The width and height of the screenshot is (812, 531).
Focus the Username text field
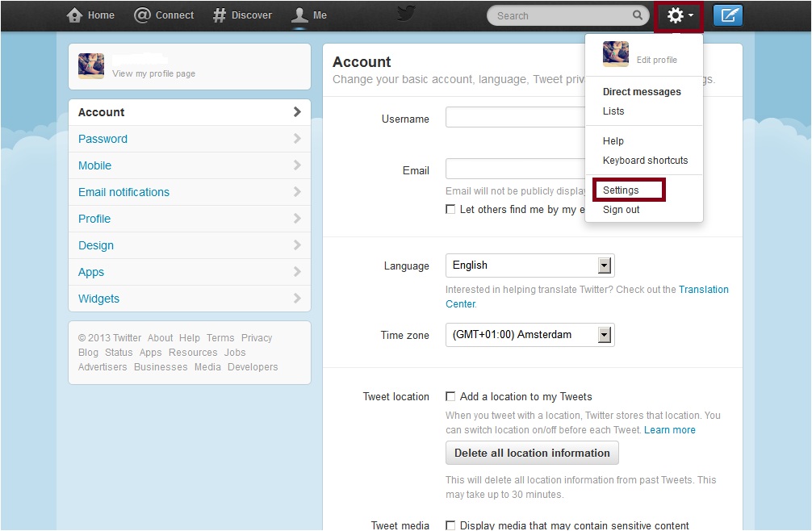pos(516,118)
